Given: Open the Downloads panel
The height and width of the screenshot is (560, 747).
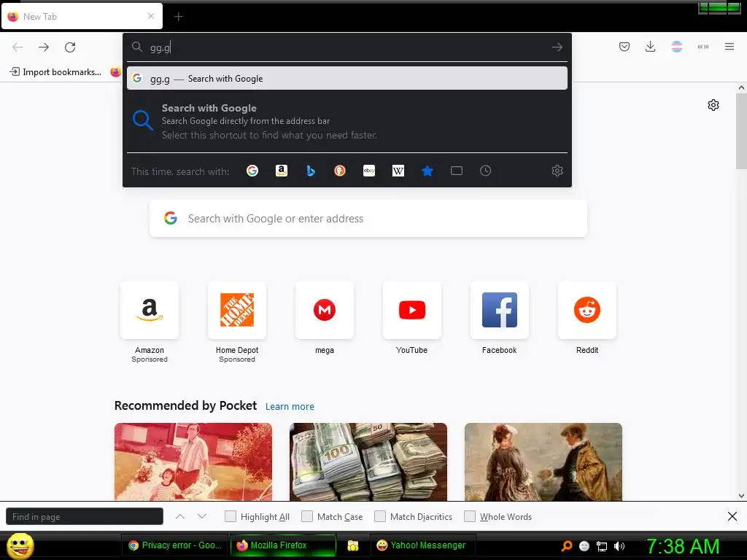Looking at the screenshot, I should pyautogui.click(x=650, y=47).
